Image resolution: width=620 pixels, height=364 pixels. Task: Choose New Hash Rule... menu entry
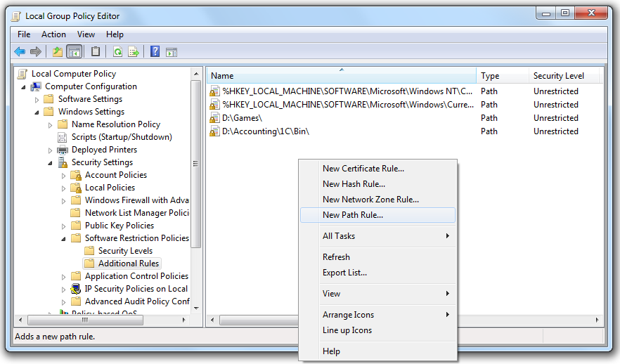(377, 184)
